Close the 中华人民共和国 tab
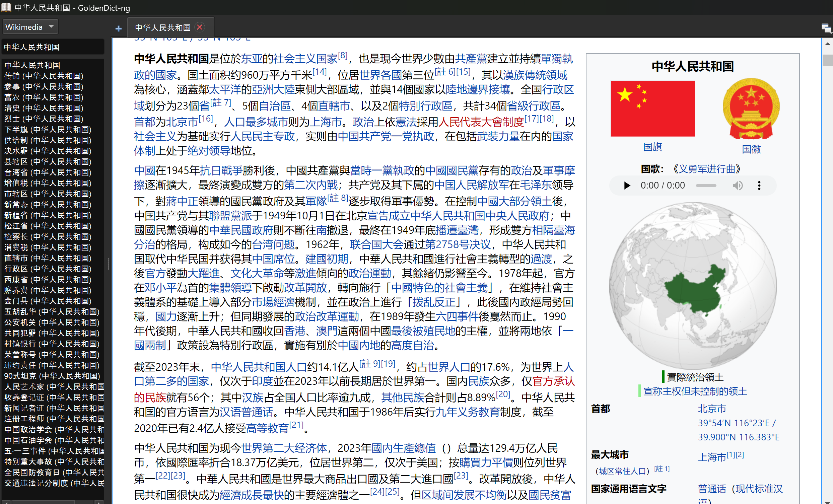Image resolution: width=833 pixels, height=504 pixels. (x=200, y=27)
